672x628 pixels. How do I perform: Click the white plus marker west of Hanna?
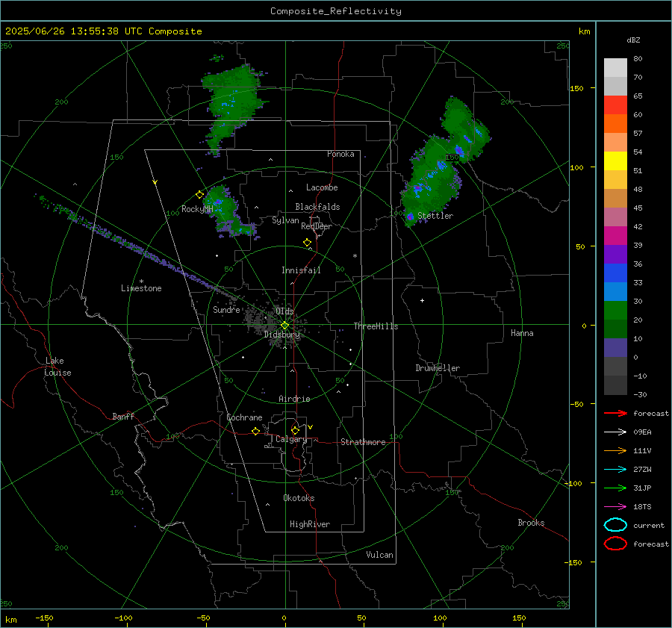click(422, 300)
